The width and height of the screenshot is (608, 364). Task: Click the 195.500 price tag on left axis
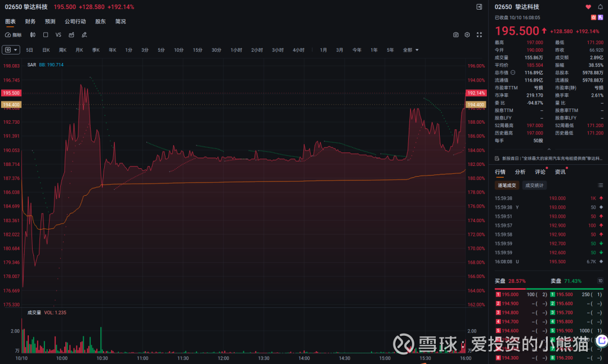(x=11, y=93)
